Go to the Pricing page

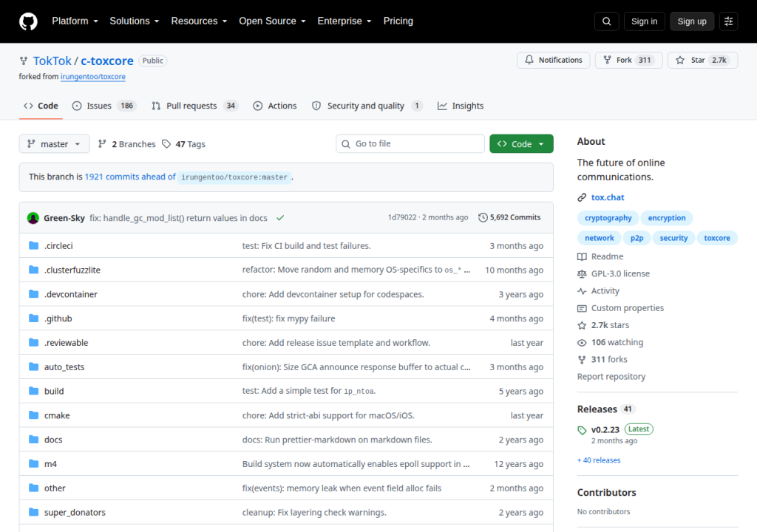[398, 21]
